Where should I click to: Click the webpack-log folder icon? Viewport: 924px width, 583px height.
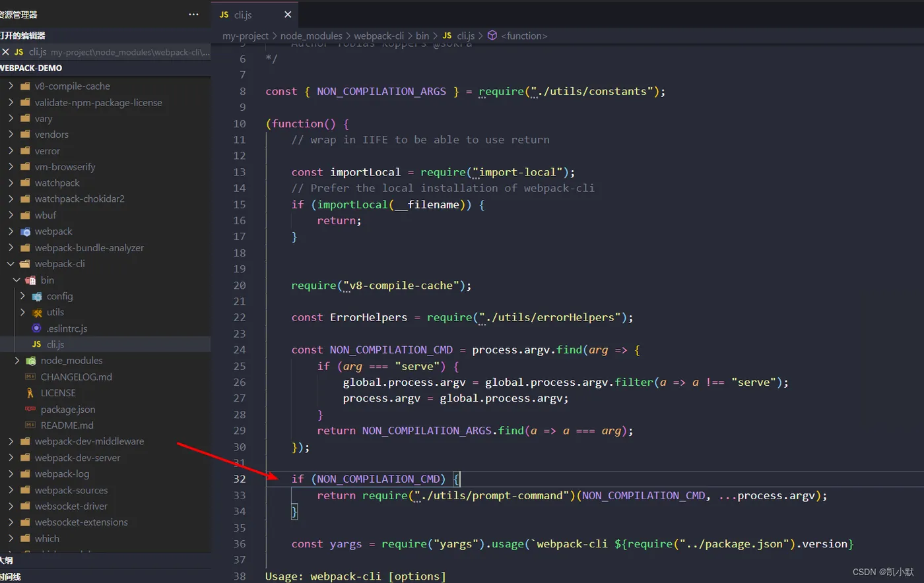point(25,474)
